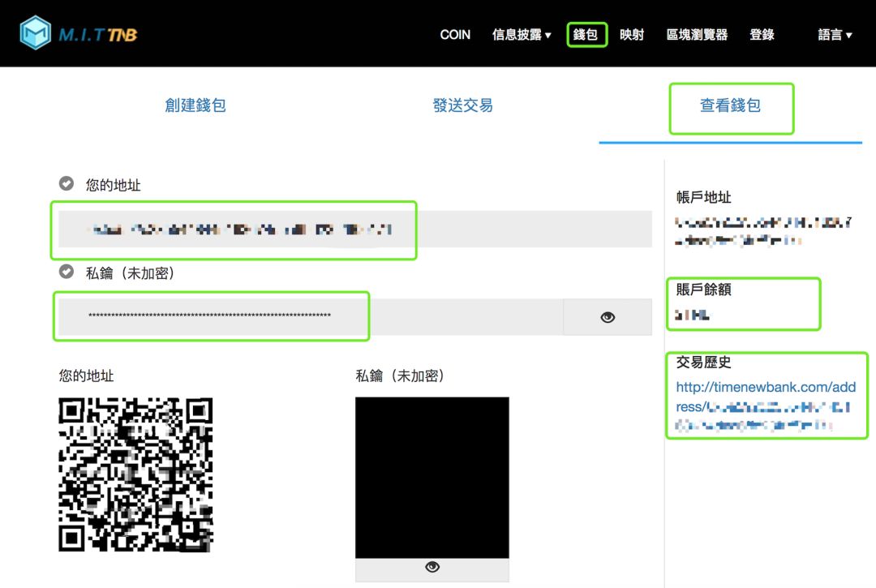
Task: Click the highlighted 錢包 menu item
Action: point(586,34)
